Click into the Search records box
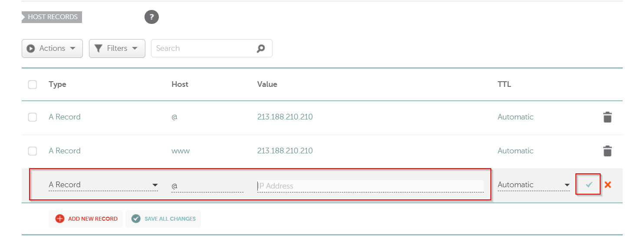 click(x=202, y=49)
